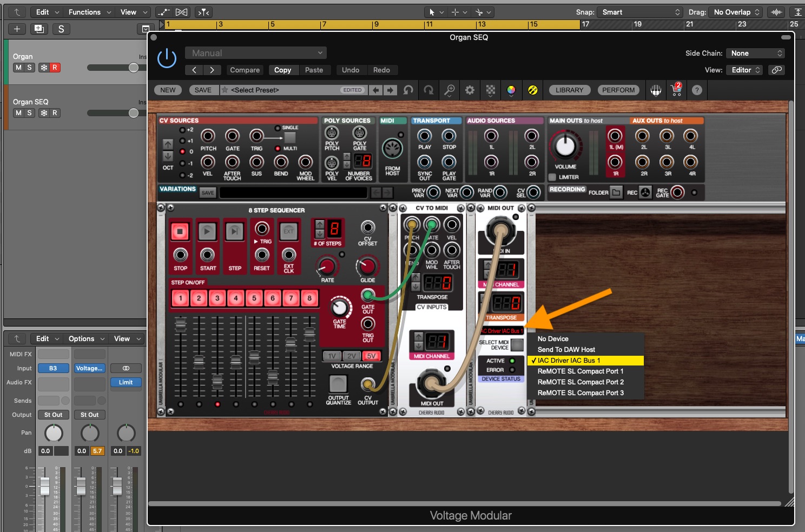Toggle the EXT clock button
The image size is (805, 532).
pos(289,232)
